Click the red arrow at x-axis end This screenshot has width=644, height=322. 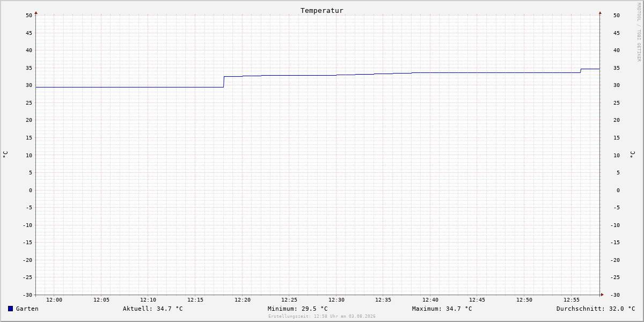pyautogui.click(x=602, y=295)
